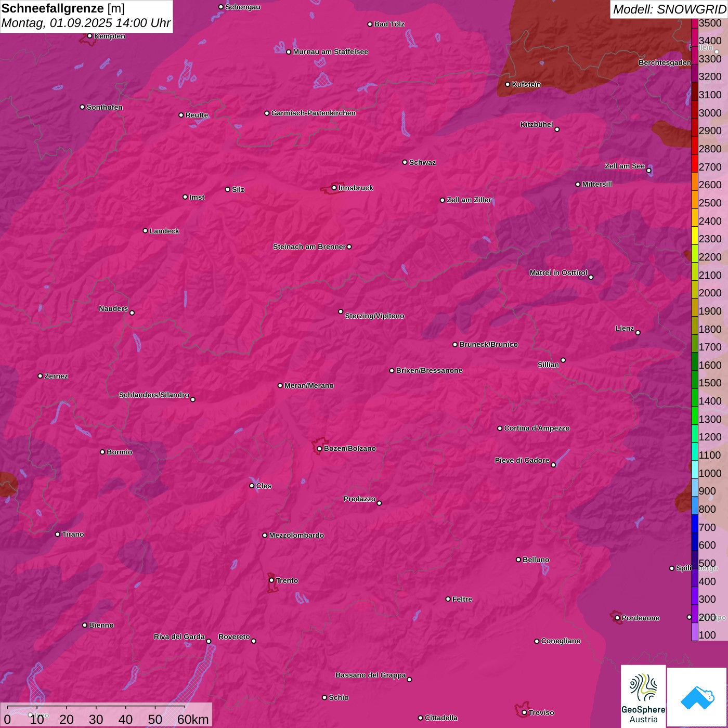Click the GeoSphere Austria logo
The width and height of the screenshot is (728, 728).
point(643,696)
